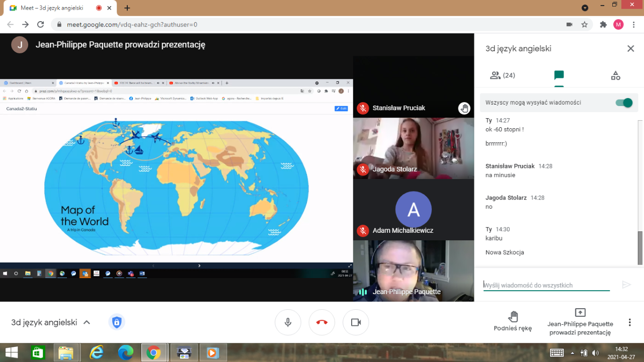Toggle 'Wszyscy mogą wysyłać wiadomości' switch

pyautogui.click(x=624, y=103)
